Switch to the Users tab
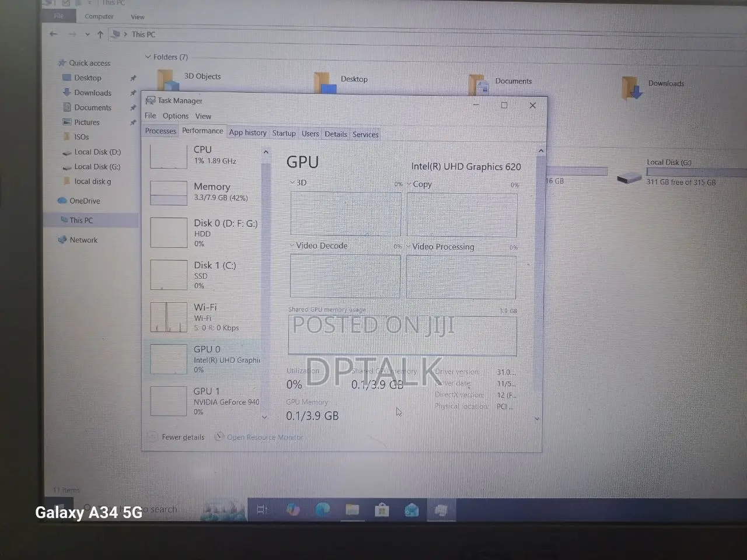 [x=310, y=134]
